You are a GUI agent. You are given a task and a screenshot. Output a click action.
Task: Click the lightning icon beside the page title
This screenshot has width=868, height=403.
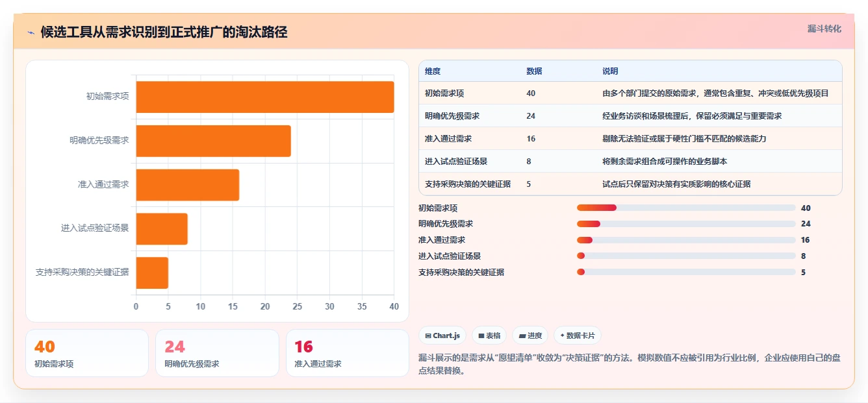coord(31,32)
